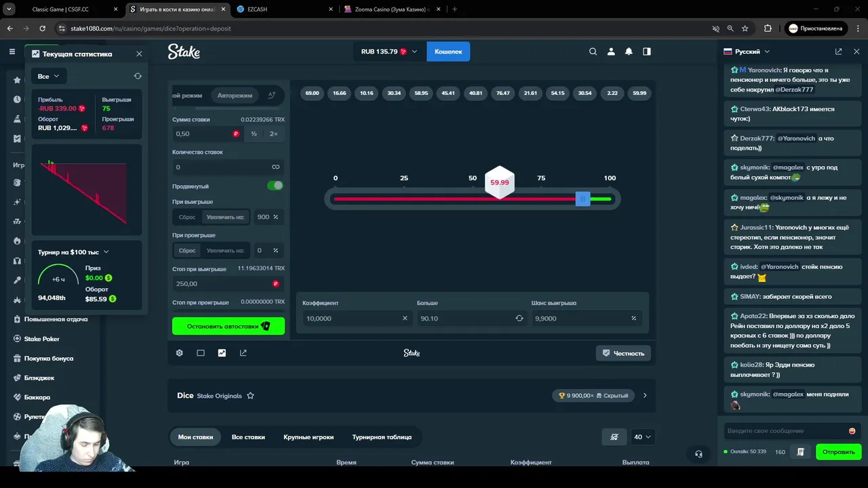
Task: Click the Стоп при выигрыше input field
Action: click(x=228, y=284)
